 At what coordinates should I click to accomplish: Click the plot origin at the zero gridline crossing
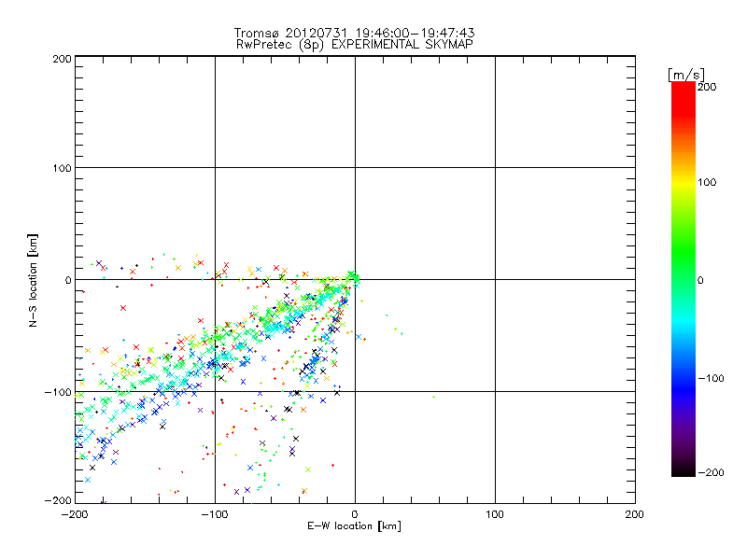355,279
